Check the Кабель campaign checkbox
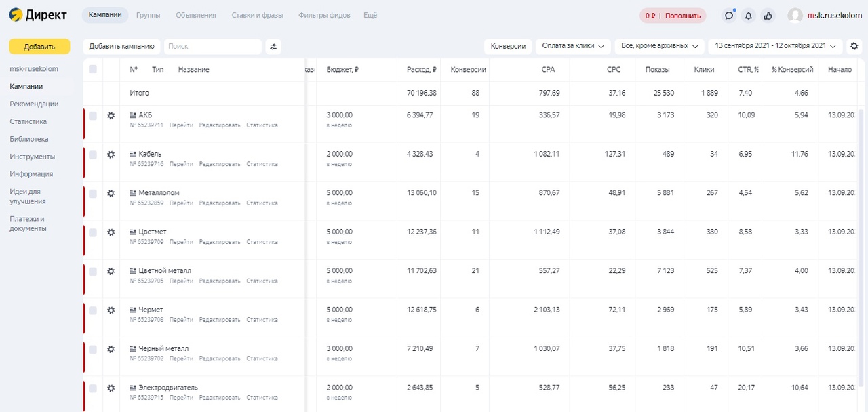 (93, 154)
